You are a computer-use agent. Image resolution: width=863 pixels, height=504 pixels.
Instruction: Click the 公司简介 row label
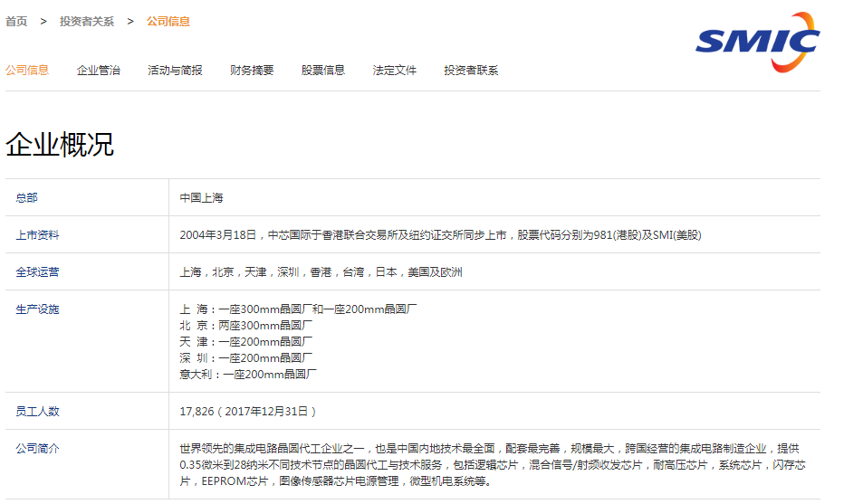point(37,449)
